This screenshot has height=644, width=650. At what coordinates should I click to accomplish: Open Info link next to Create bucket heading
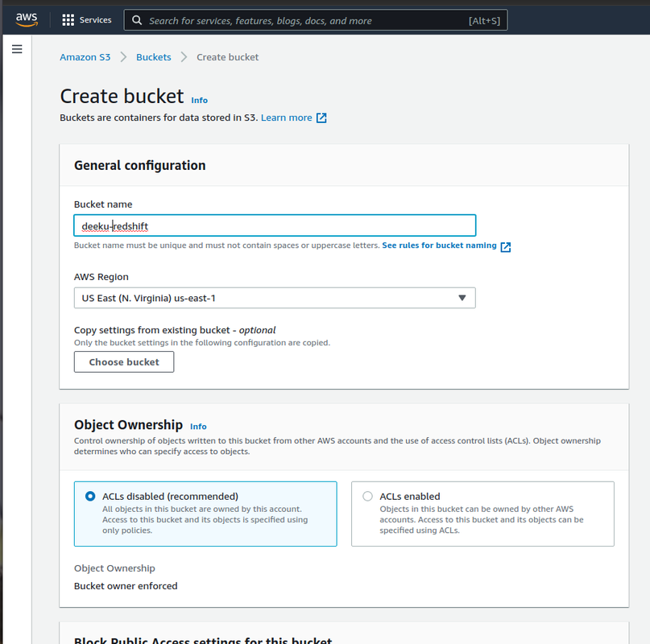coord(200,101)
